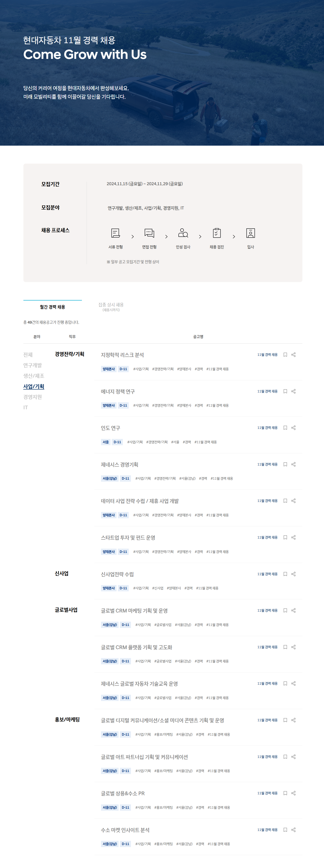Share 스타트업 투자 및 펀드 운영 posting

(x=293, y=537)
